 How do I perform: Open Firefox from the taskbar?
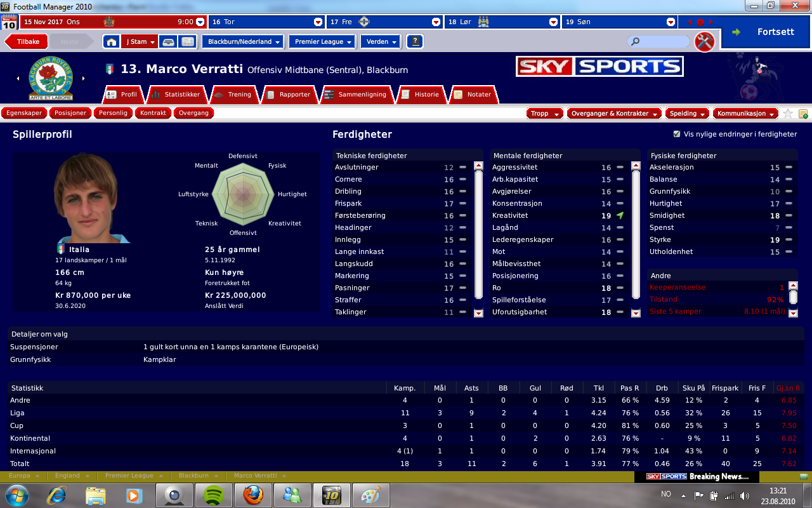click(252, 495)
